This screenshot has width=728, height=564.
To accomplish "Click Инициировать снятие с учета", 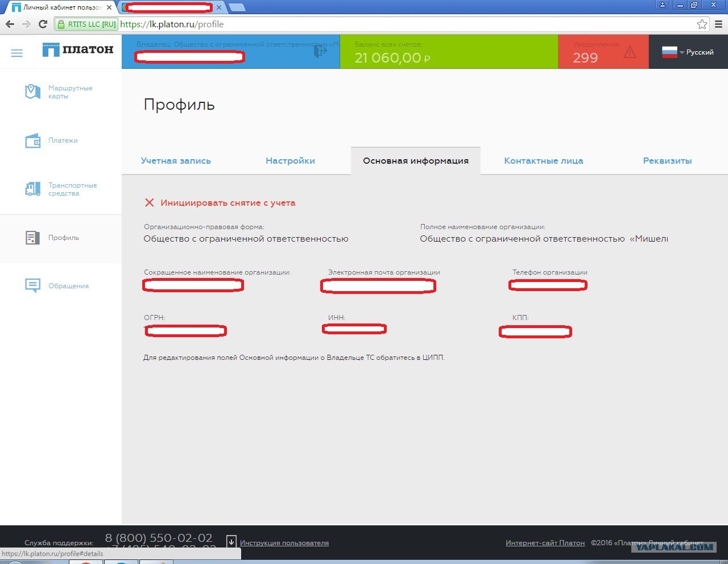I will (x=227, y=203).
